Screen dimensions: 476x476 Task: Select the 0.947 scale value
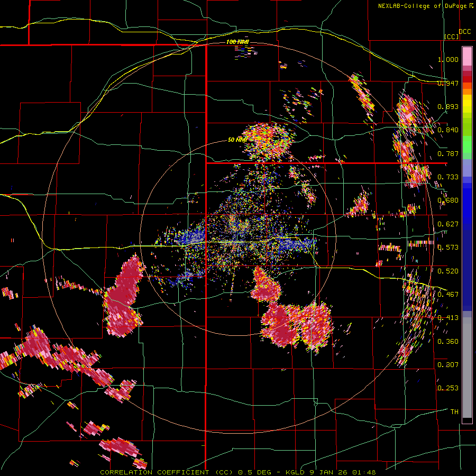pos(448,83)
